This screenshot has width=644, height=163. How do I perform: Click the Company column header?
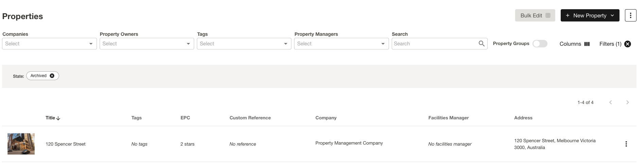(x=326, y=118)
